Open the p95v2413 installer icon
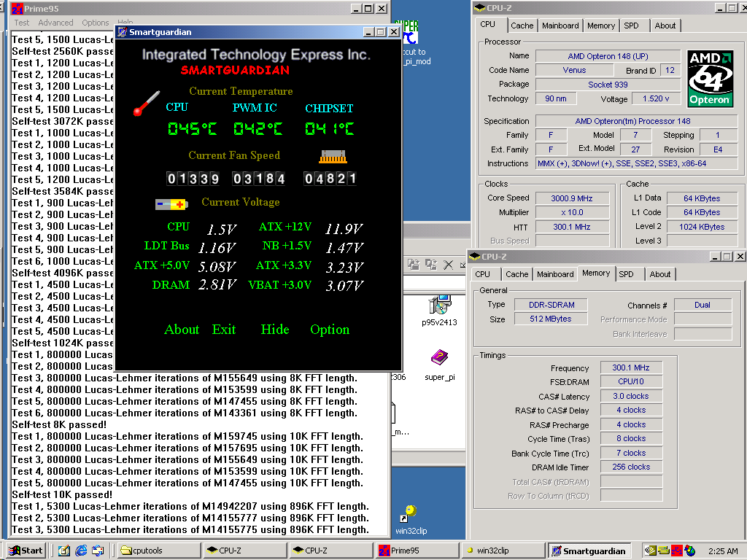Screen dimensions: 747x560 (x=439, y=305)
